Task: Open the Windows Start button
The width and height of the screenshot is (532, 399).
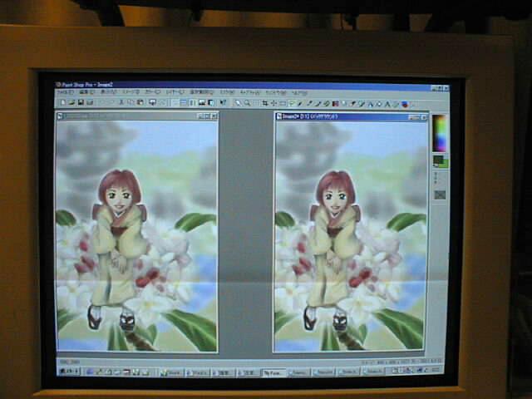Action: click(69, 372)
